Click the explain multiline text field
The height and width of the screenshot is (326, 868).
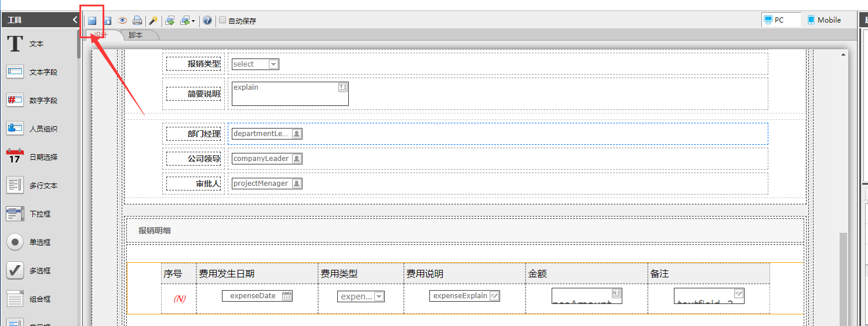point(290,94)
